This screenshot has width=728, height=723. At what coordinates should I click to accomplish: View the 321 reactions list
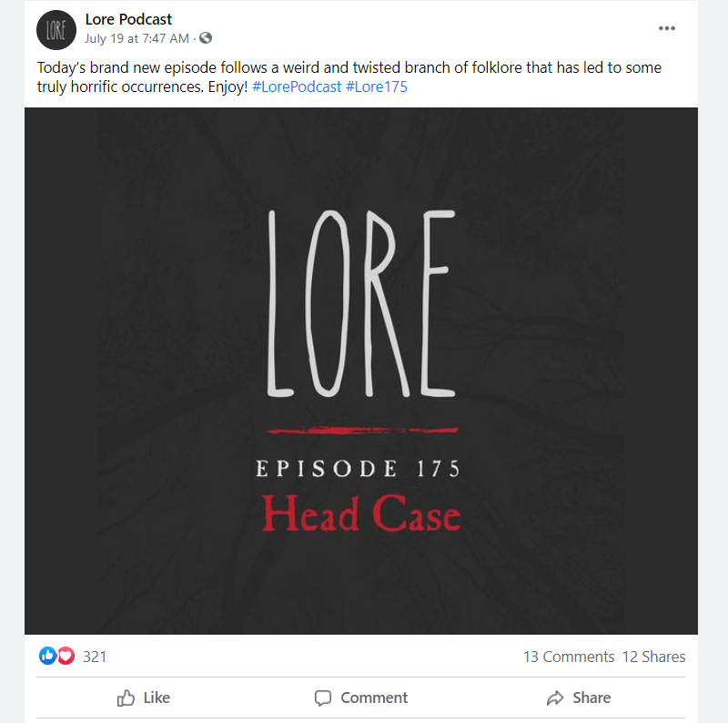pos(95,657)
